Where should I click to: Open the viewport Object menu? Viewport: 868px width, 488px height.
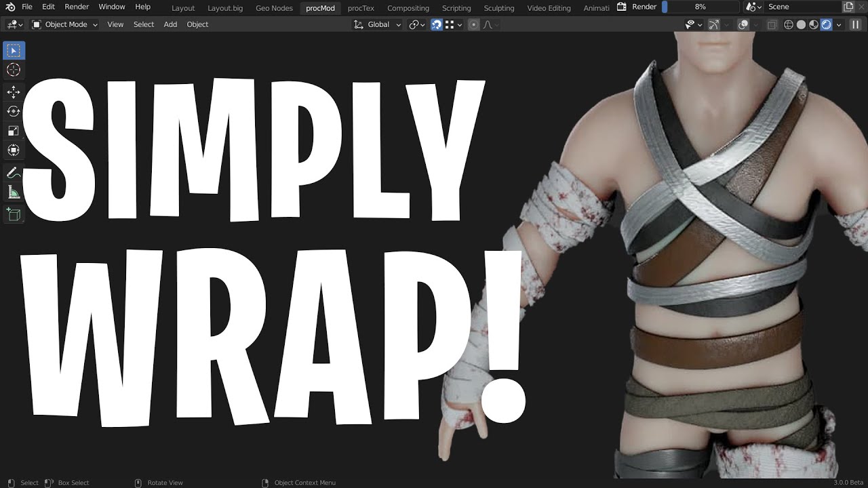click(197, 24)
